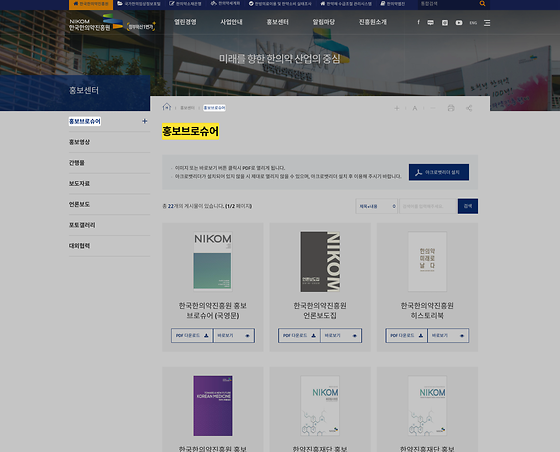Open the hamburger sitemap menu icon

(487, 23)
